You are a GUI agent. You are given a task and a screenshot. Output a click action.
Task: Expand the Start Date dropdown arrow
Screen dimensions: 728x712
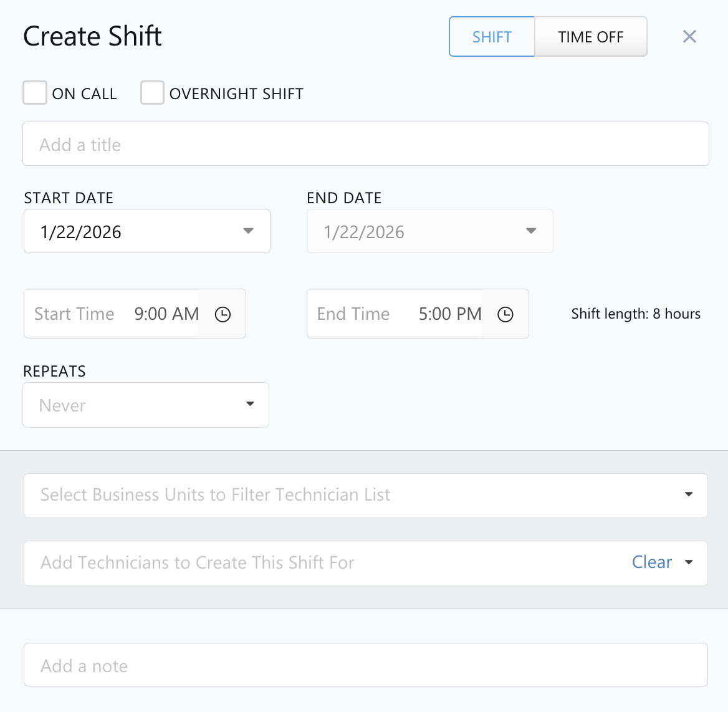pos(248,231)
